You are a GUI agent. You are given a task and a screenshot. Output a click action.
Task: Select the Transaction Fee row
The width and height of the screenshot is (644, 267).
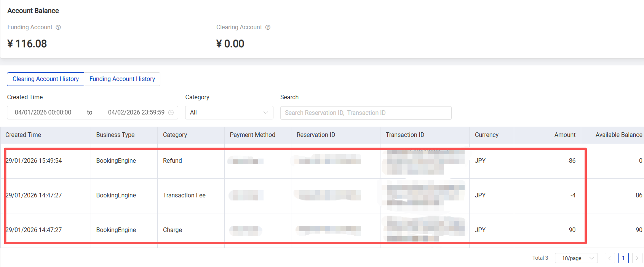[184, 195]
